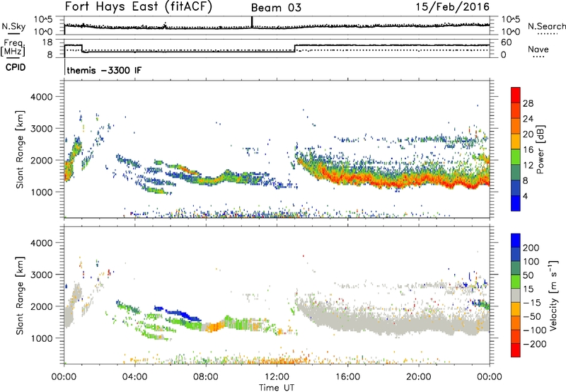Select the "4000" tick on the power panel
This screenshot has height=392, width=566.
[x=42, y=97]
